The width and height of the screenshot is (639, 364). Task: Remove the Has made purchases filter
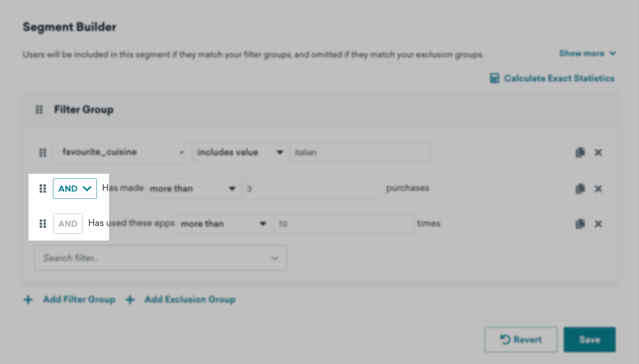pos(598,188)
